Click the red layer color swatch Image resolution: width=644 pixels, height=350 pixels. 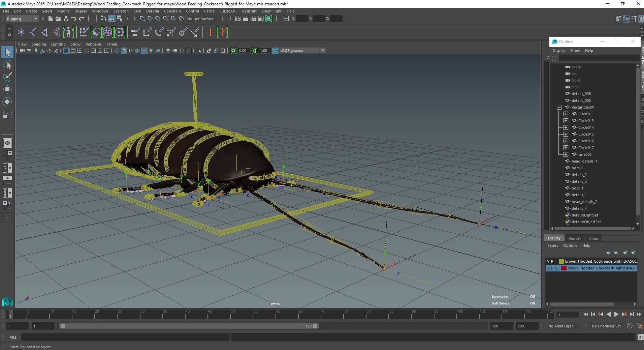563,268
